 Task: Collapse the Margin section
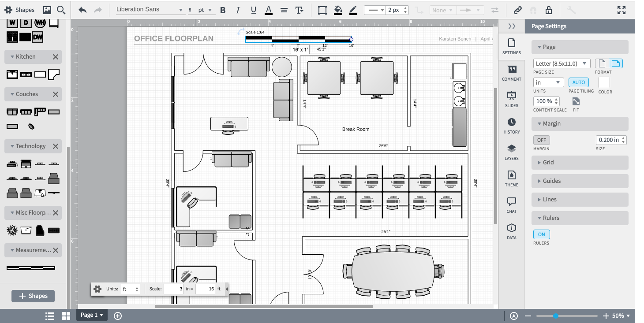[x=580, y=123]
